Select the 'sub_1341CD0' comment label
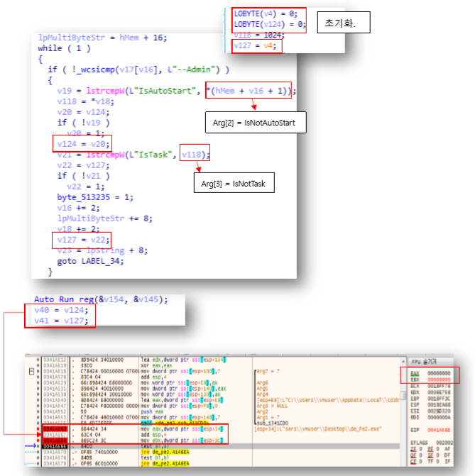Screen dimensions: 475x476 [x=273, y=424]
